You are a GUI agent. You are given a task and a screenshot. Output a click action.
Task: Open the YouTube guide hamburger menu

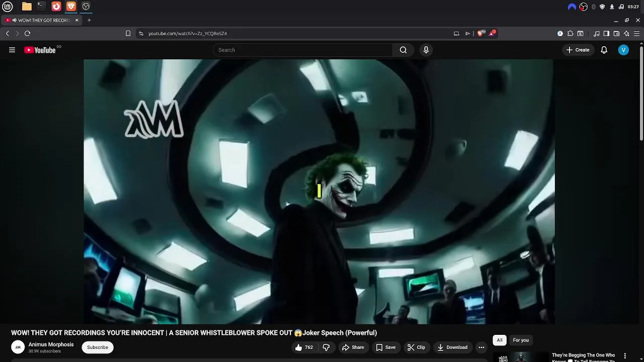(x=12, y=50)
